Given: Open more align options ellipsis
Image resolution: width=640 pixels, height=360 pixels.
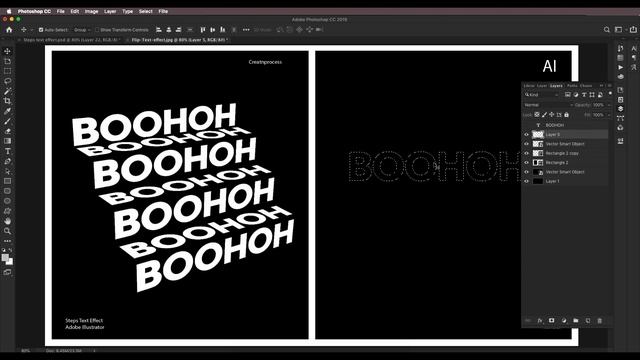Looking at the screenshot, I should tap(246, 30).
